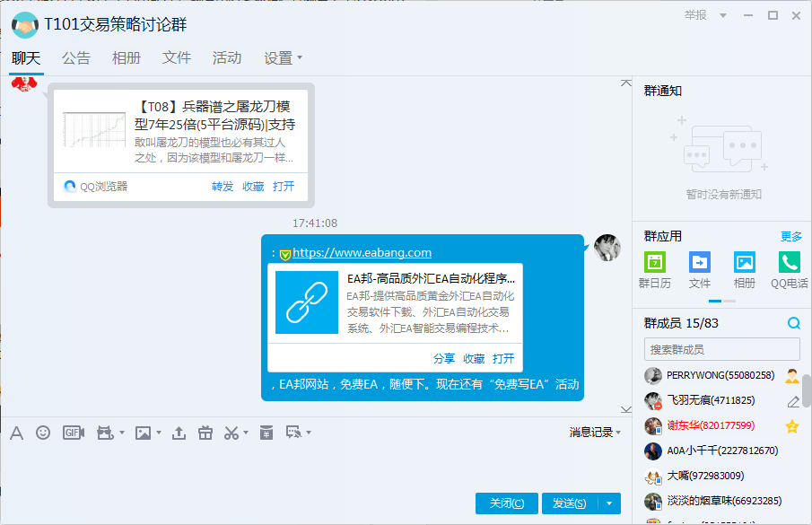Click the 关闭(C) button
Viewport: 812px width, 525px height.
coord(507,503)
